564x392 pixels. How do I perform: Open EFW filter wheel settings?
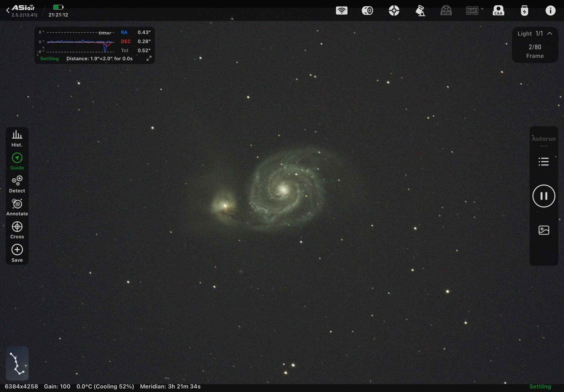(446, 11)
